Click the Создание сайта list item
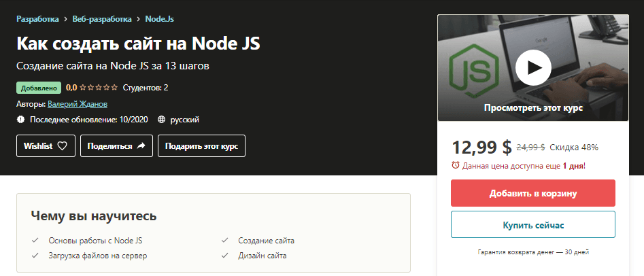The width and height of the screenshot is (644, 276). click(x=266, y=241)
